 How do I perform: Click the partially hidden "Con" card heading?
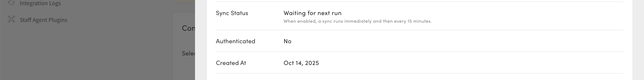(x=188, y=28)
